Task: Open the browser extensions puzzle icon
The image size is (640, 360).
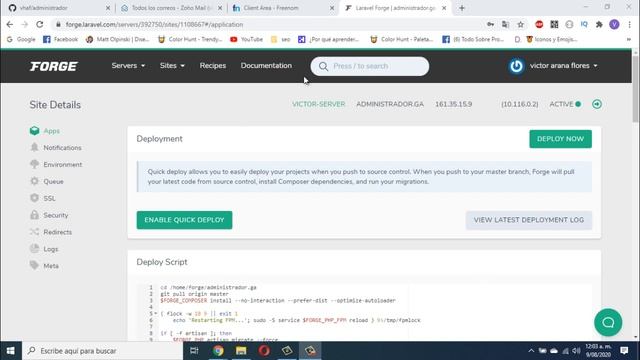Action: (x=599, y=24)
